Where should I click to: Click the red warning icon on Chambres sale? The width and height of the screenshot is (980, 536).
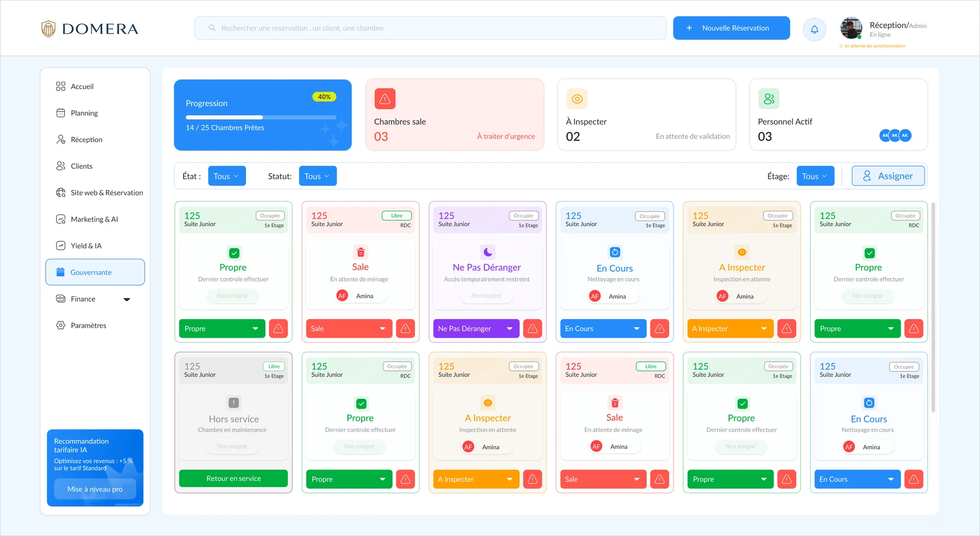[385, 99]
